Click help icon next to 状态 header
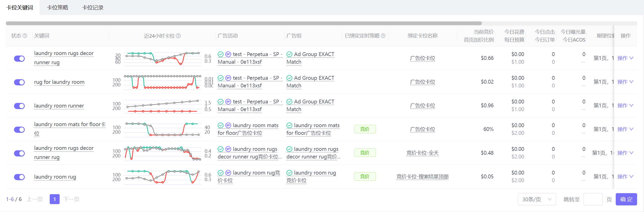Viewport: 644px width, 212px height. pyautogui.click(x=25, y=36)
